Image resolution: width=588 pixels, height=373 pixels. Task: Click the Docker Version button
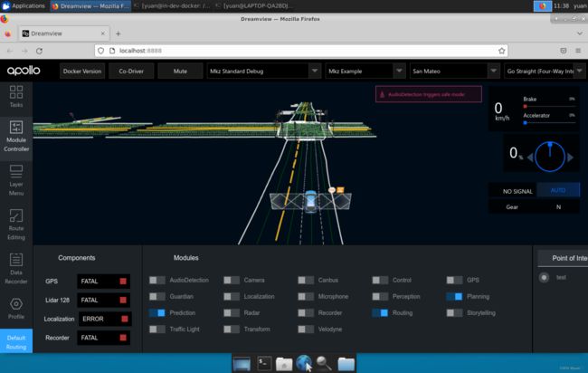82,71
